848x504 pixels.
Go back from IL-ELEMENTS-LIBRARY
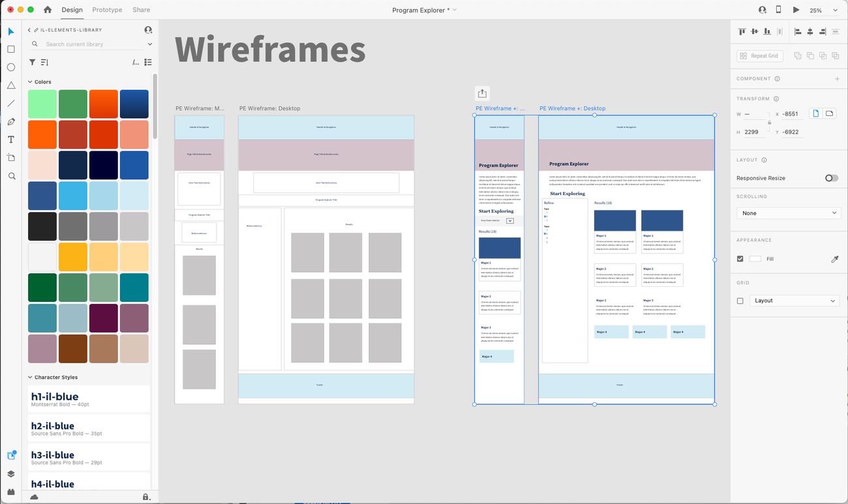click(x=29, y=30)
